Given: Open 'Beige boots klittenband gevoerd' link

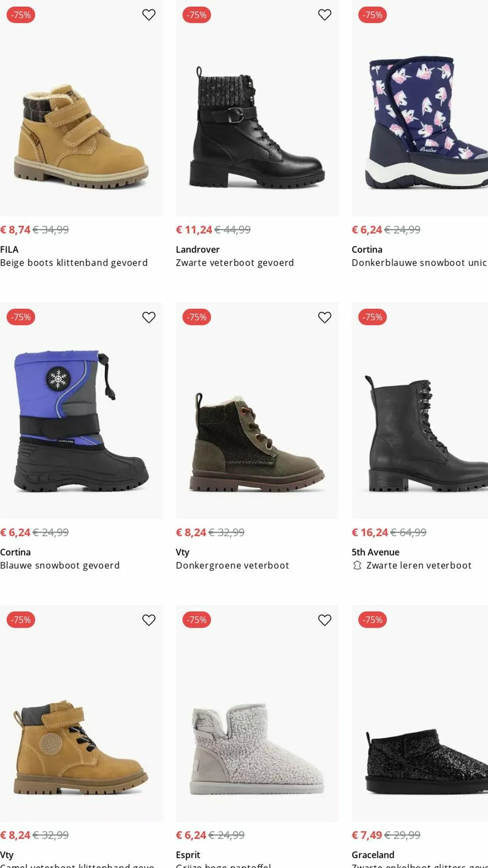Looking at the screenshot, I should [74, 263].
